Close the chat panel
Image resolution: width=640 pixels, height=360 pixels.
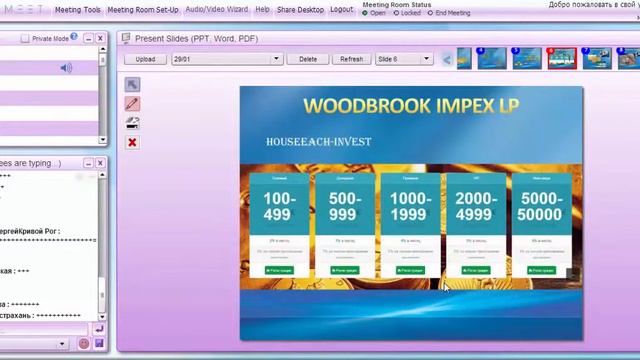click(x=100, y=163)
